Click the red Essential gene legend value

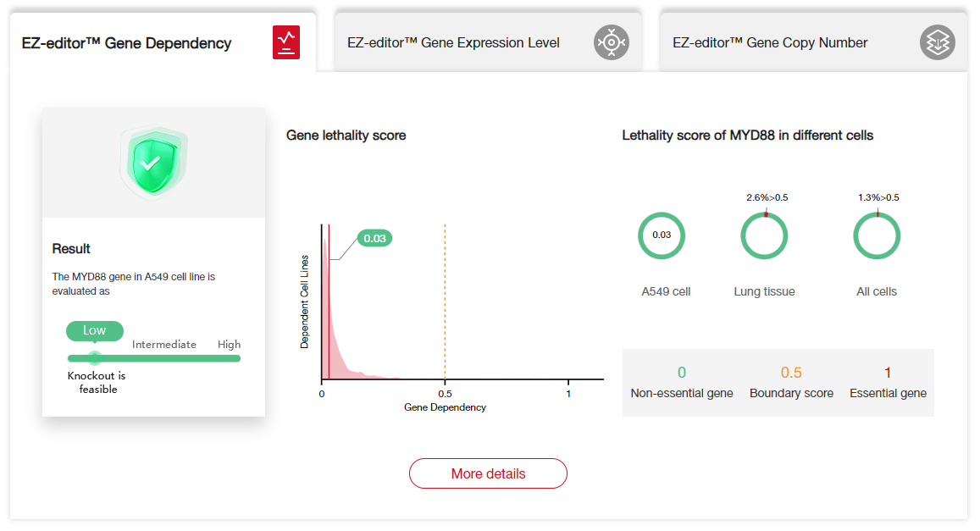888,373
